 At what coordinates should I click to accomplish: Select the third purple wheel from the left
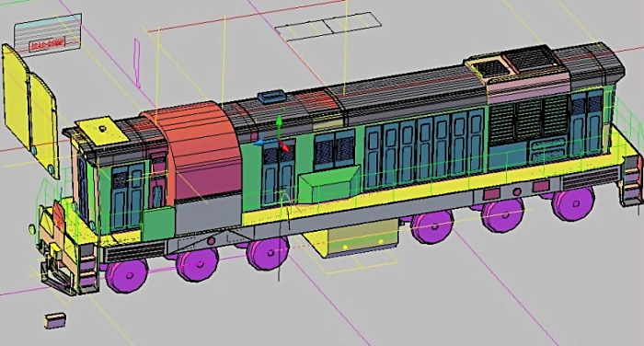(x=268, y=253)
